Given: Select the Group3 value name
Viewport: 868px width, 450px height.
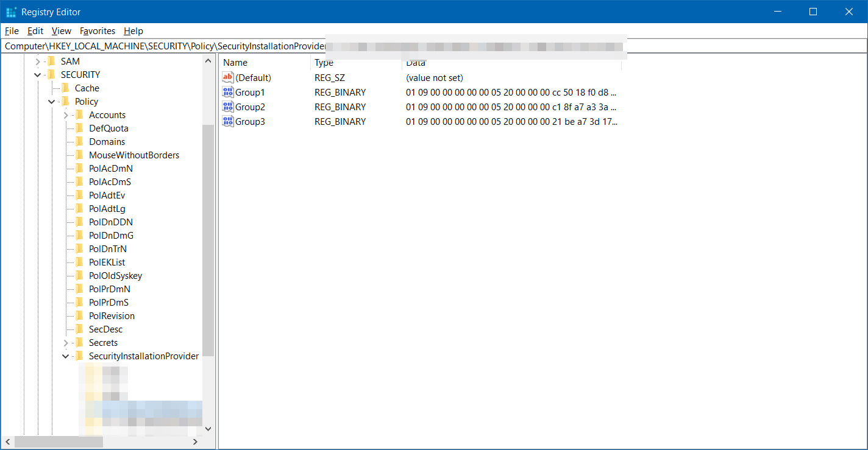Looking at the screenshot, I should pos(250,122).
